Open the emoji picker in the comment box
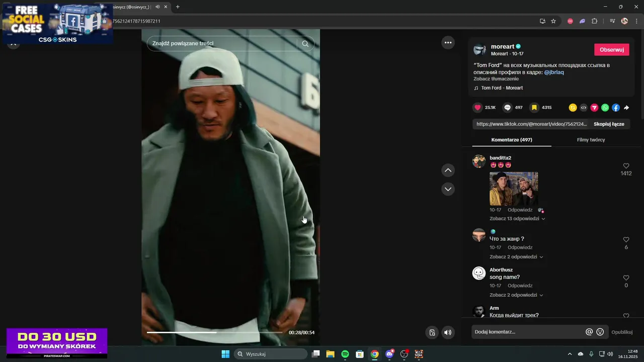 (600, 332)
